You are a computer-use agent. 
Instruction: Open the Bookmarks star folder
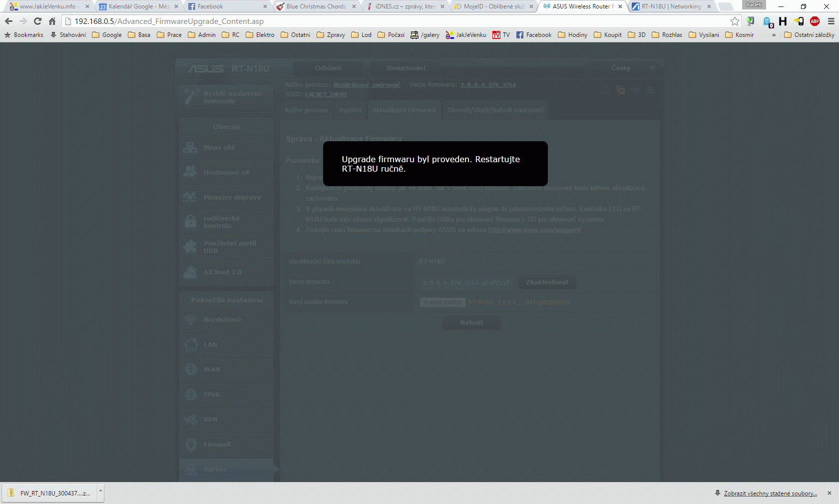[23, 35]
